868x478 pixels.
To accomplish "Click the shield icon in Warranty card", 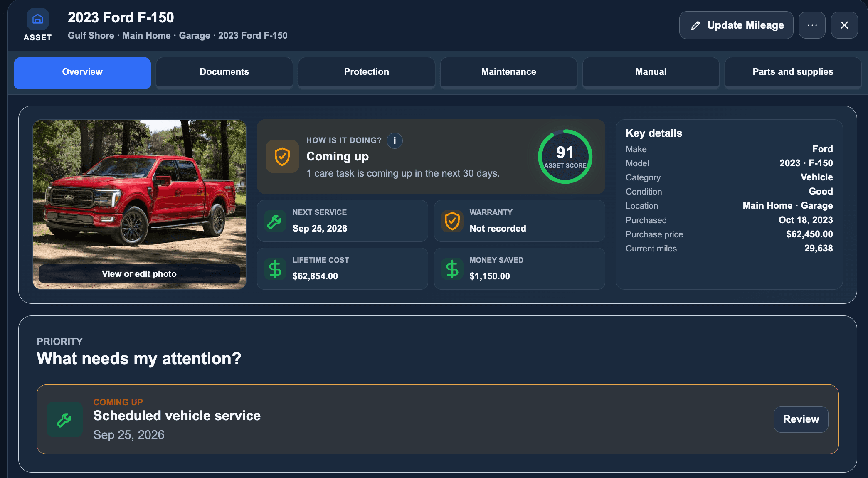I will [x=452, y=221].
